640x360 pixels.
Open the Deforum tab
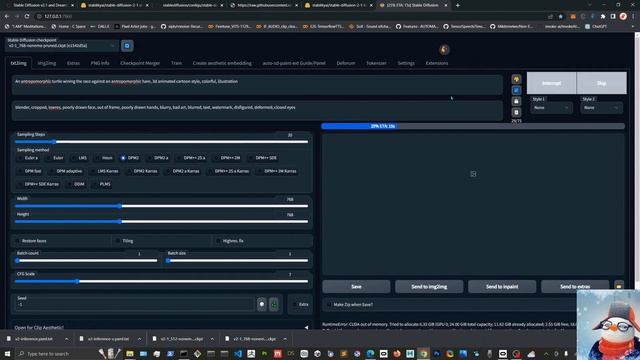tap(346, 63)
